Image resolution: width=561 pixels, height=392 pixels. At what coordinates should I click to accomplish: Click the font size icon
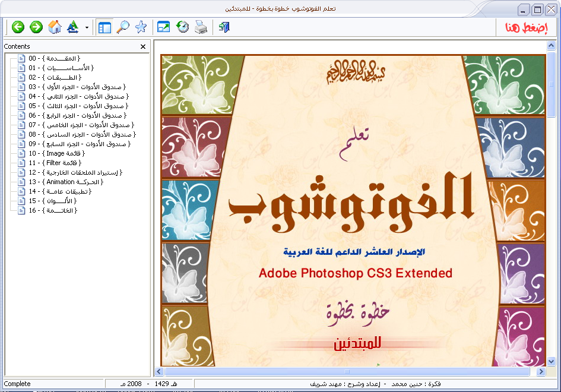[72, 27]
